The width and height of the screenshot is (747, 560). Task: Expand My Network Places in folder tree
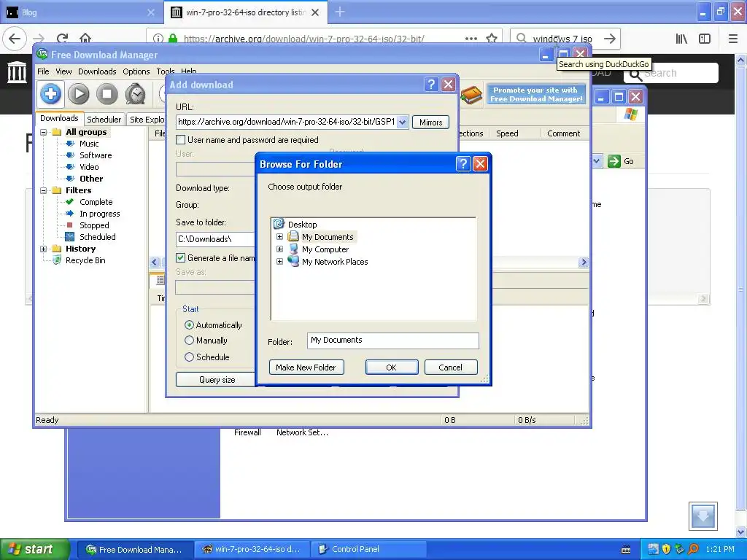(279, 262)
